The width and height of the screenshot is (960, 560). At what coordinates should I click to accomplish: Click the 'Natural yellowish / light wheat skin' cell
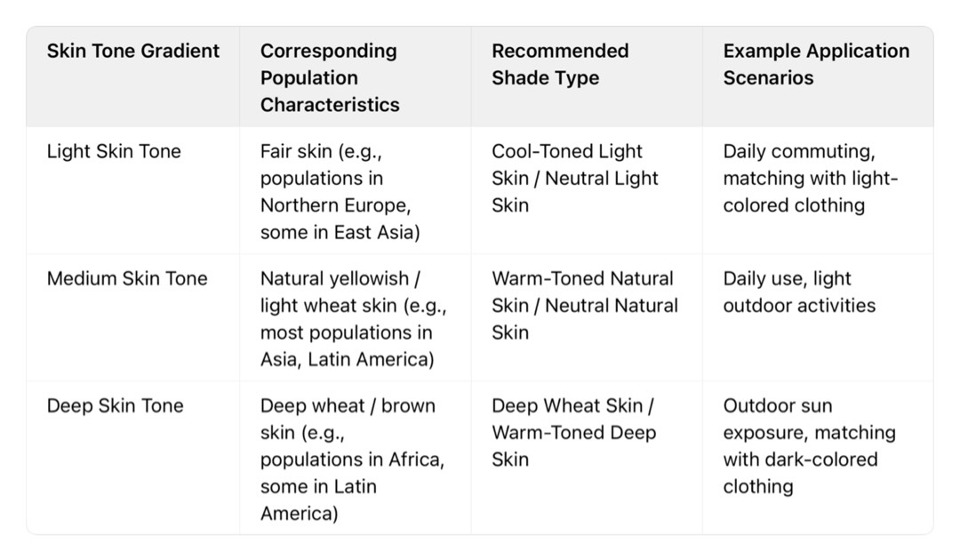click(353, 318)
